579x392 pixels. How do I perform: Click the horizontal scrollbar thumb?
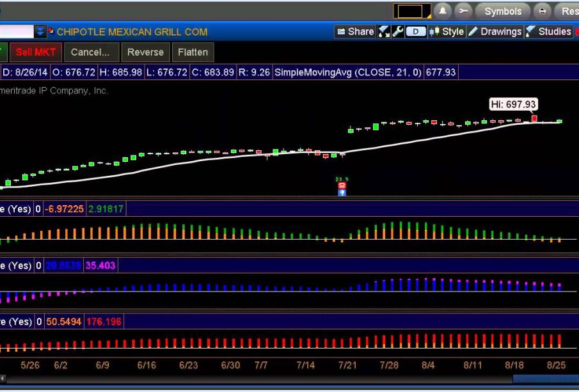[546, 379]
